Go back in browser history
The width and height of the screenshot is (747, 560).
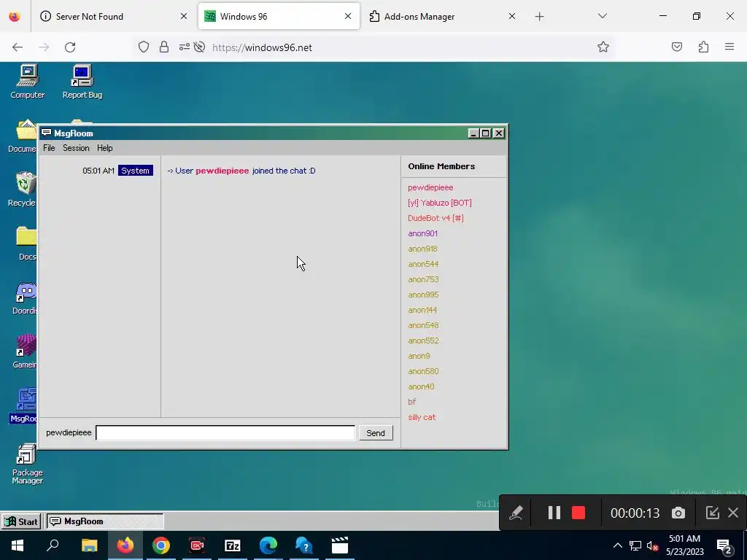coord(18,47)
